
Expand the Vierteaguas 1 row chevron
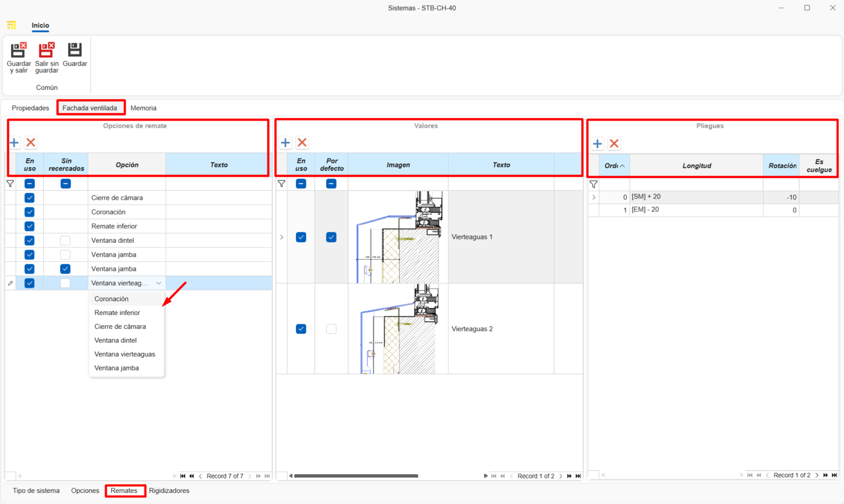click(x=282, y=237)
